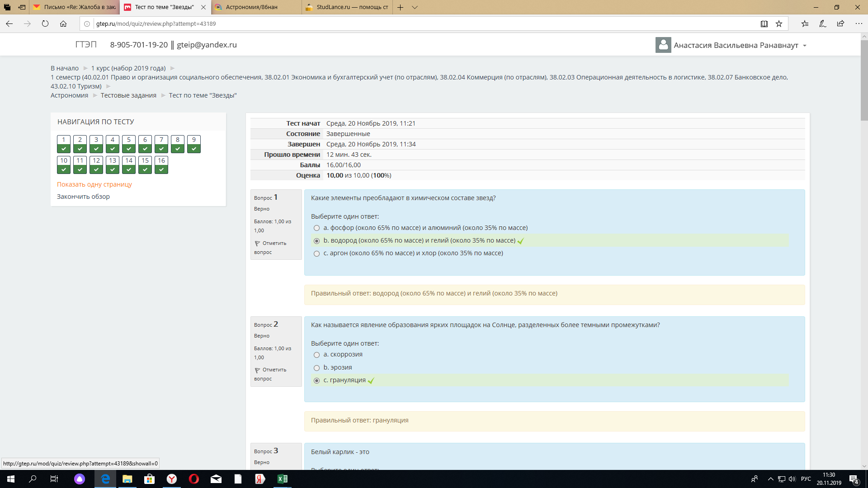
Task: Switch to StudLance.ru browser tab
Action: pos(347,7)
